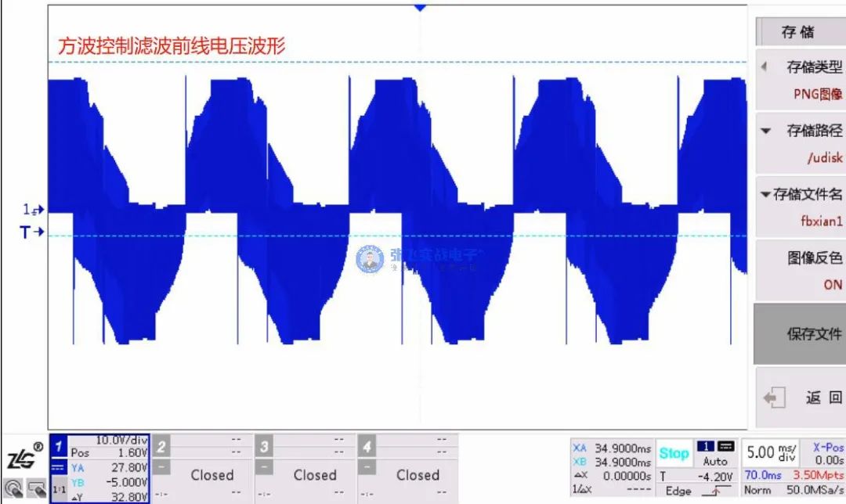Click the rising edge trigger slope icon
This screenshot has height=504, width=846.
(717, 491)
